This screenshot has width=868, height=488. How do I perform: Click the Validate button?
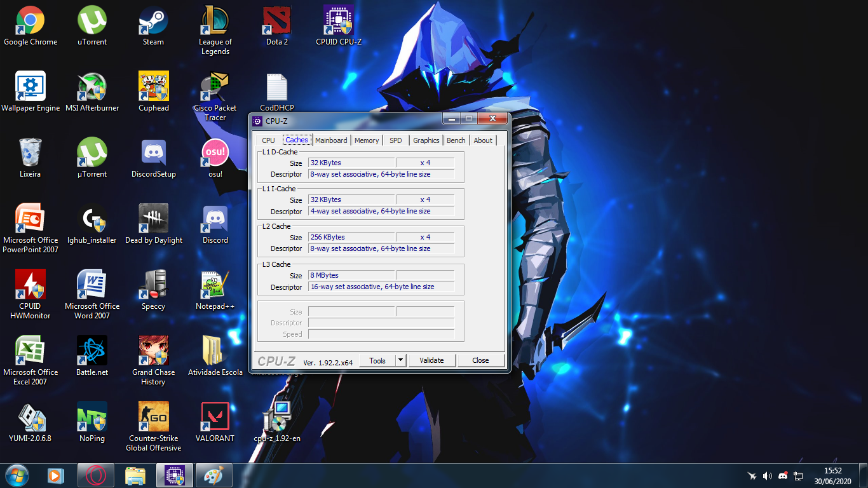(x=431, y=360)
